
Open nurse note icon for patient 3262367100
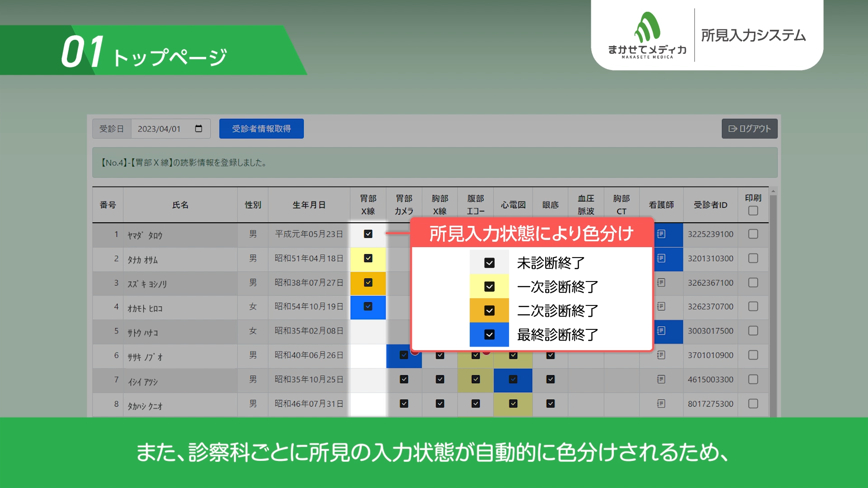(661, 283)
